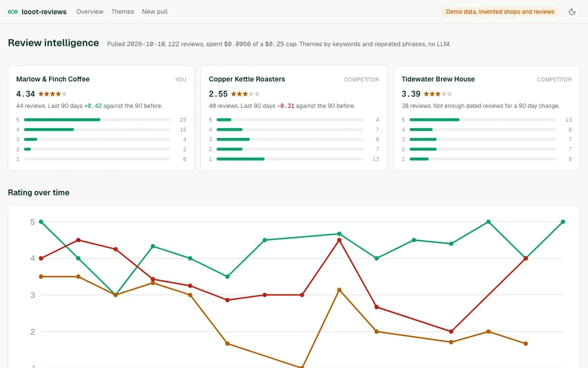Click the COMPETITOR label on Tidewater card

pyautogui.click(x=554, y=80)
